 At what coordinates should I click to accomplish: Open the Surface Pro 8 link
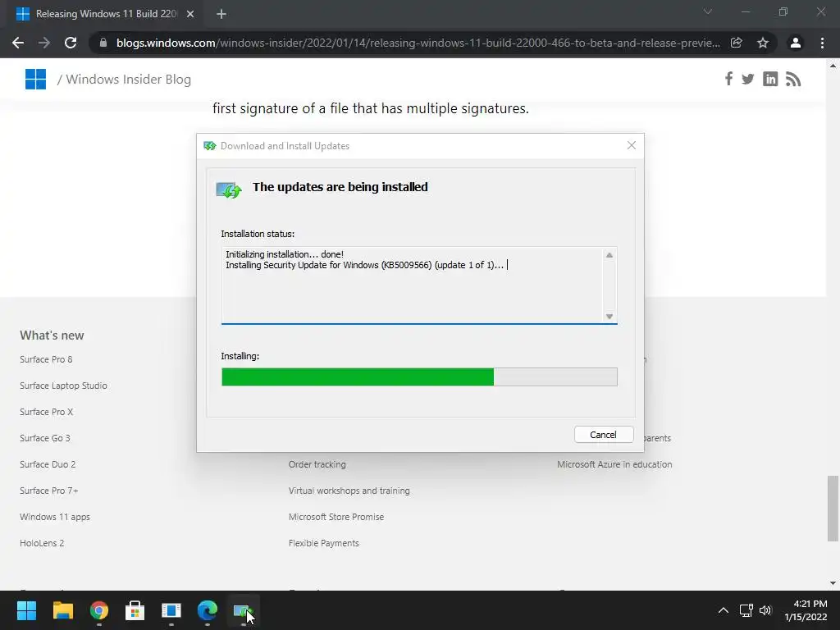point(46,359)
